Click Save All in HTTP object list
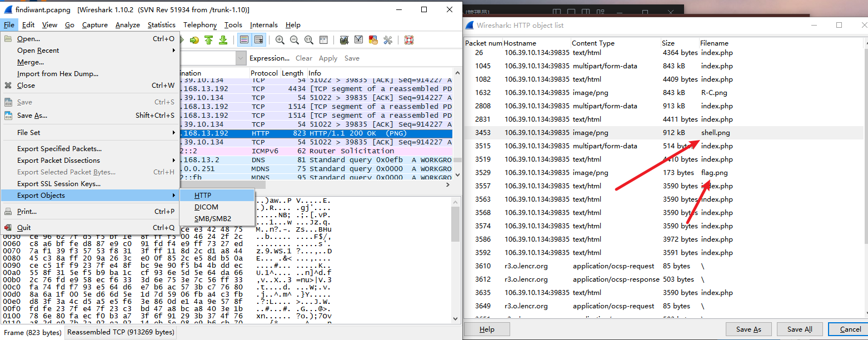 [800, 329]
